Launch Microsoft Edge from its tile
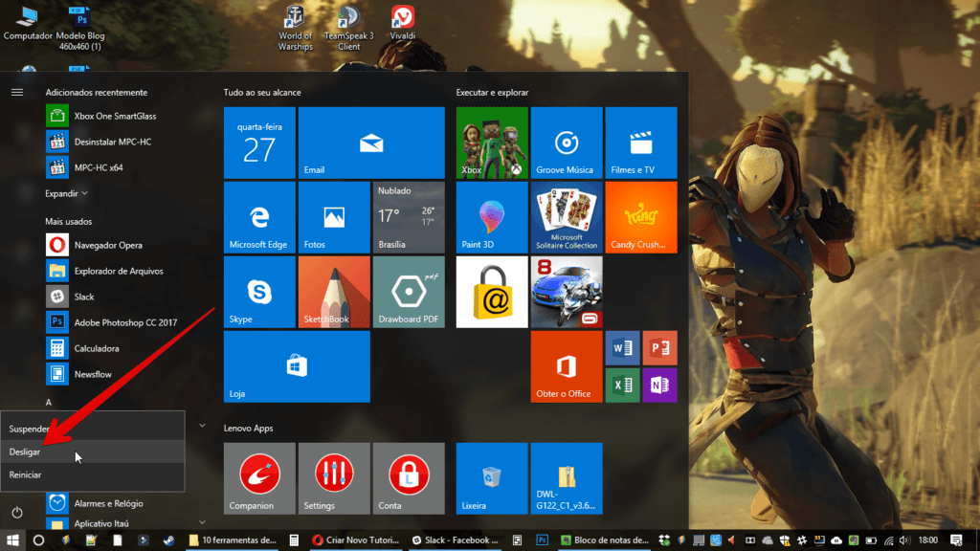 (258, 217)
